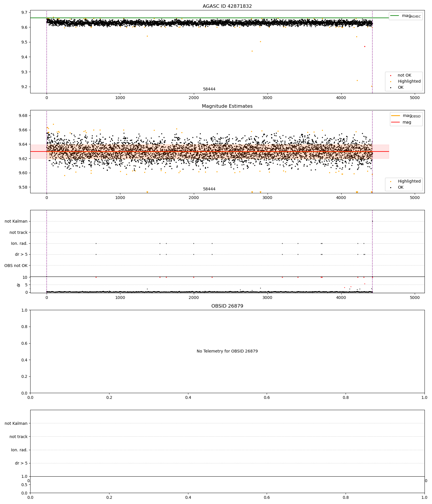Click the 9.58 y-axis tick label
The image size is (432, 504).
[23, 187]
